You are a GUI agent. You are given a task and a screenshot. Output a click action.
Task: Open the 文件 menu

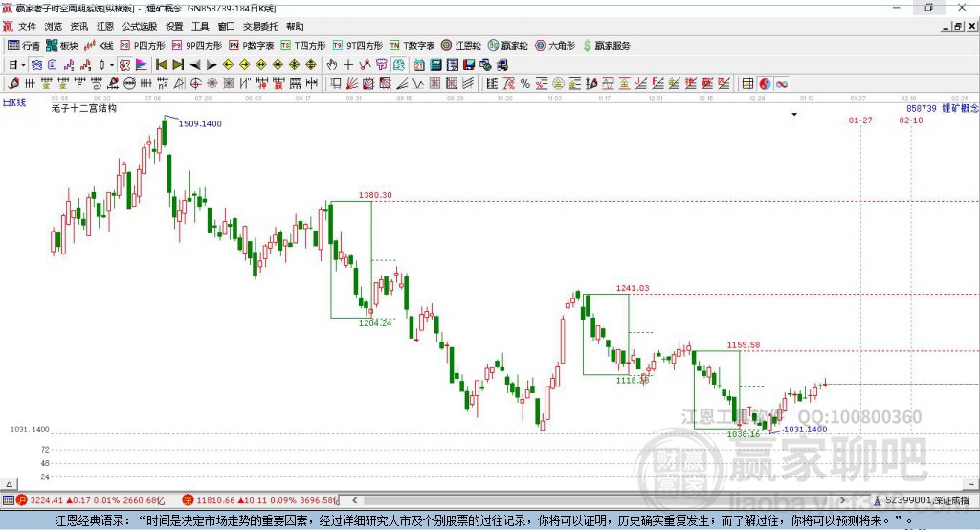[x=27, y=26]
